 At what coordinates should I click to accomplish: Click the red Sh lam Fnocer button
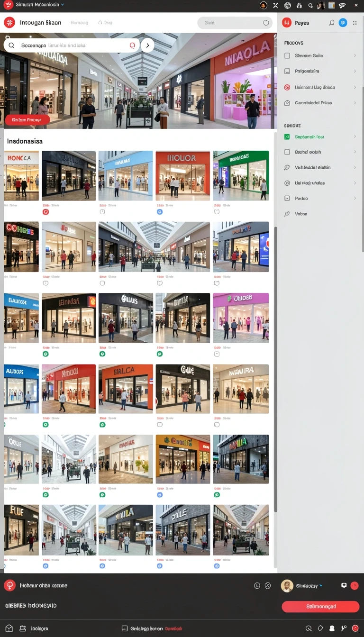pos(27,120)
